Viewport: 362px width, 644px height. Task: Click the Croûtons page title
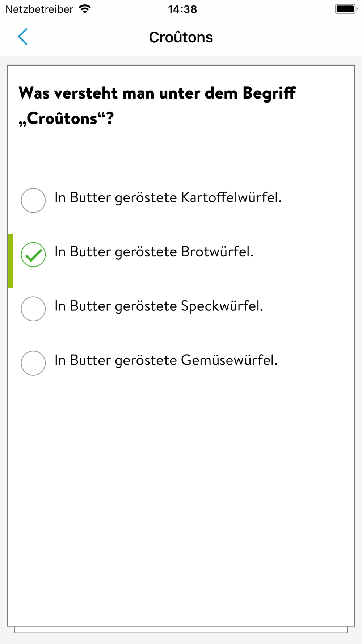pos(181,37)
